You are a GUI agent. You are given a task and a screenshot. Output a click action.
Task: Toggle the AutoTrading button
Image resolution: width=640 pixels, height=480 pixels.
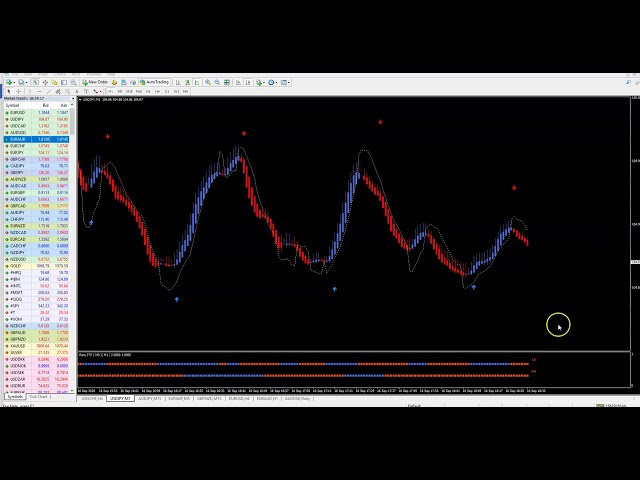[156, 82]
